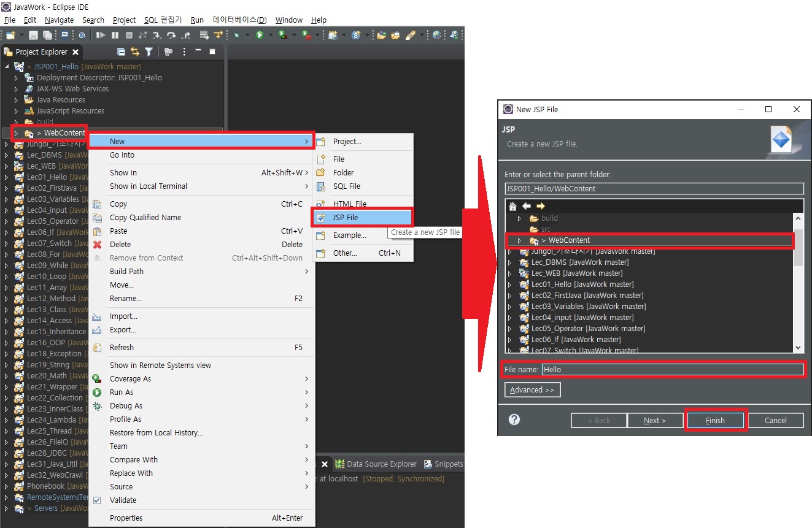Click Refresh in the context menu

(x=201, y=348)
